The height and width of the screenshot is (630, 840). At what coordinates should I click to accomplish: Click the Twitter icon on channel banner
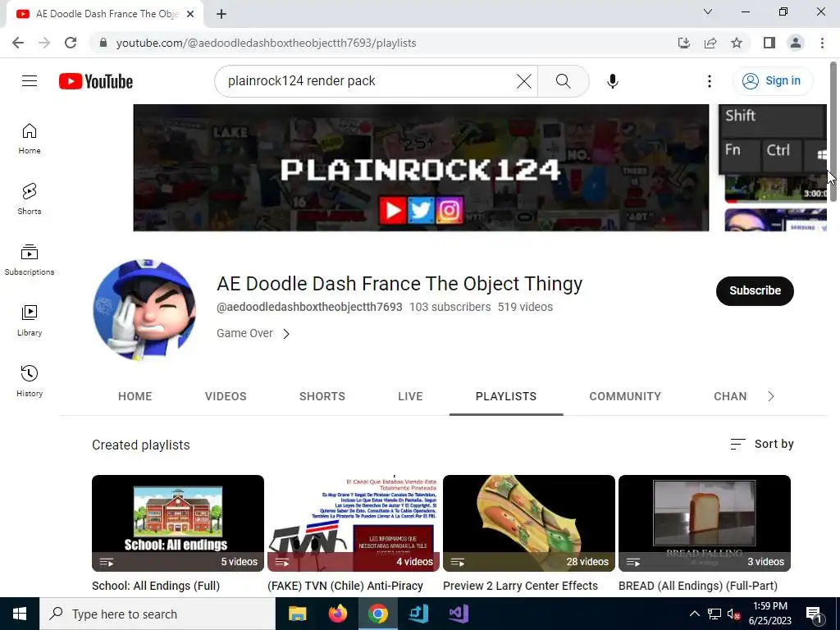tap(421, 211)
